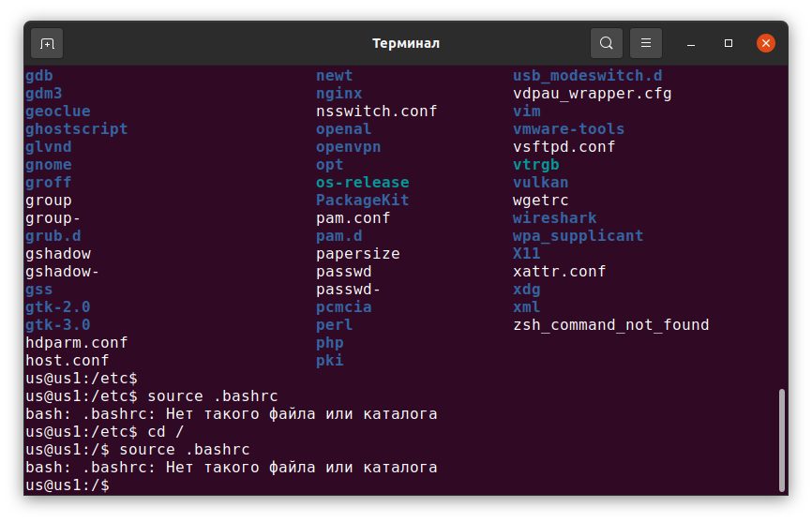Screen dimensions: 812x522
Task: Click the nginx directory name
Action: click(x=339, y=94)
